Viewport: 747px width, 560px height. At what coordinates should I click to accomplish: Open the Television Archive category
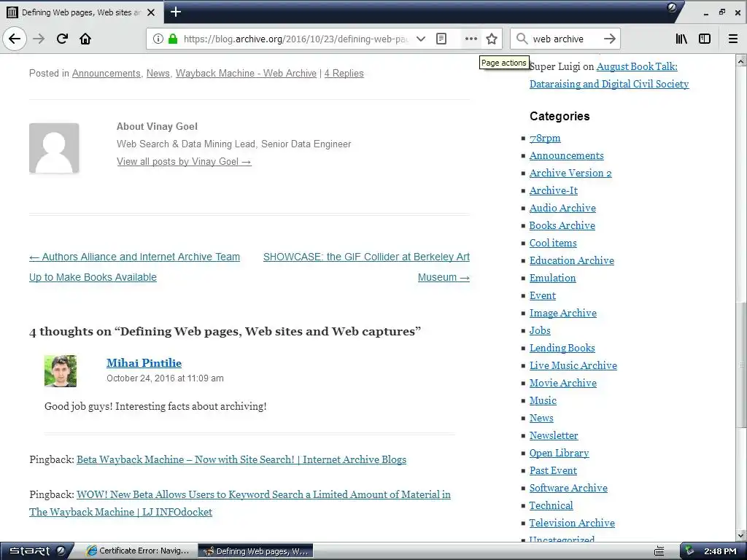pos(572,523)
